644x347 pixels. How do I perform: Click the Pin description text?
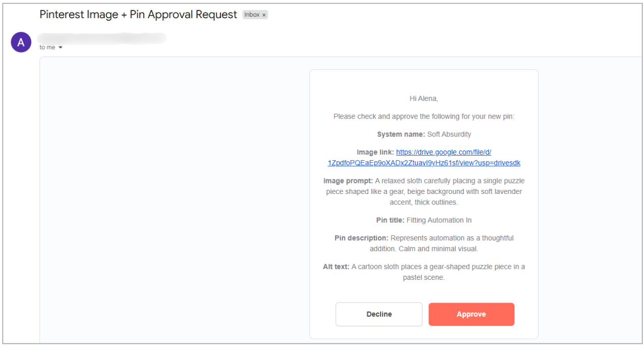[424, 243]
